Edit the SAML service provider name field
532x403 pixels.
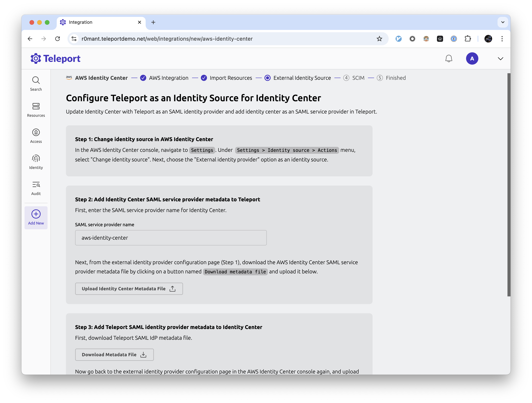pos(171,238)
